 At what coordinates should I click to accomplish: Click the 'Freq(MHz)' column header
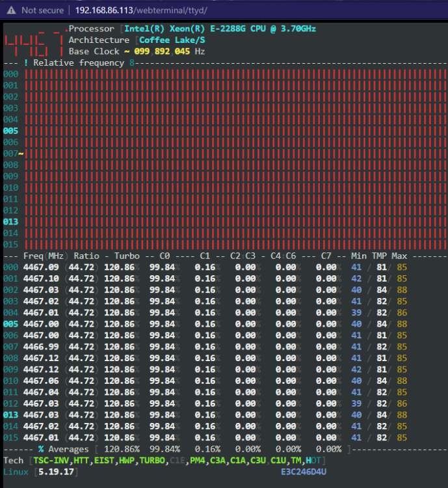(46, 256)
